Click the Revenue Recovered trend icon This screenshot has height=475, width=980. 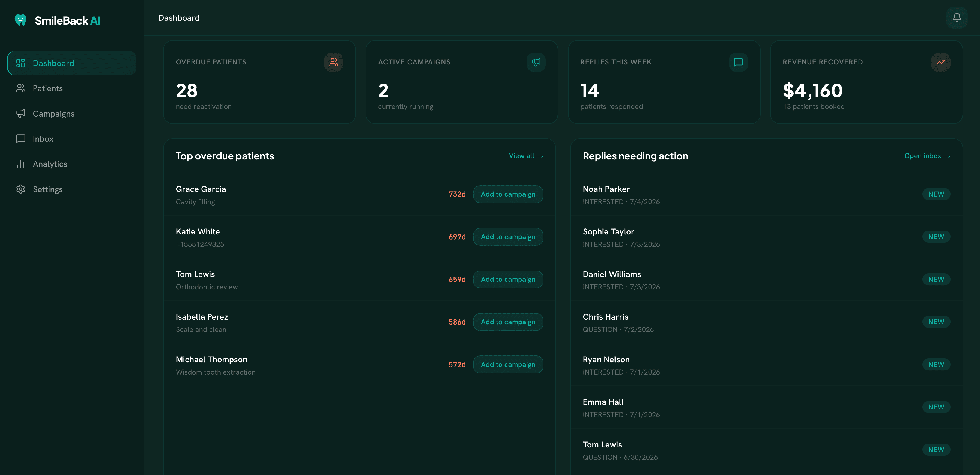click(x=940, y=62)
